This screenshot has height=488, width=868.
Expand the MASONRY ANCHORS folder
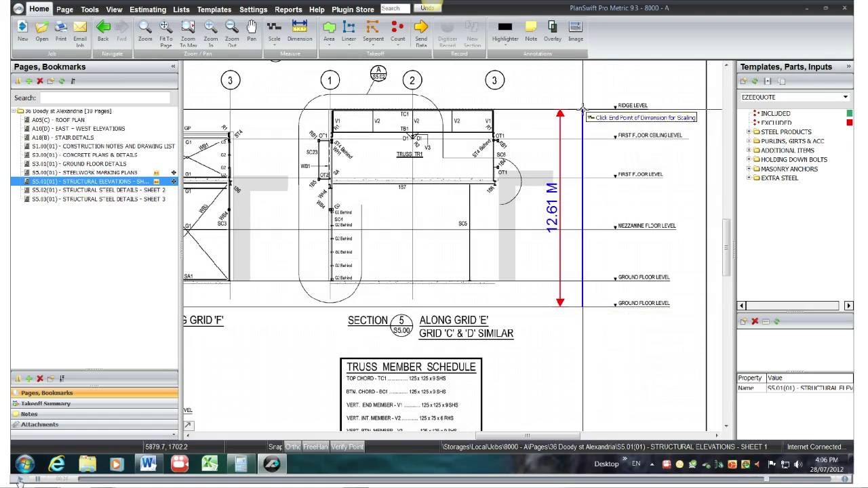coord(749,169)
